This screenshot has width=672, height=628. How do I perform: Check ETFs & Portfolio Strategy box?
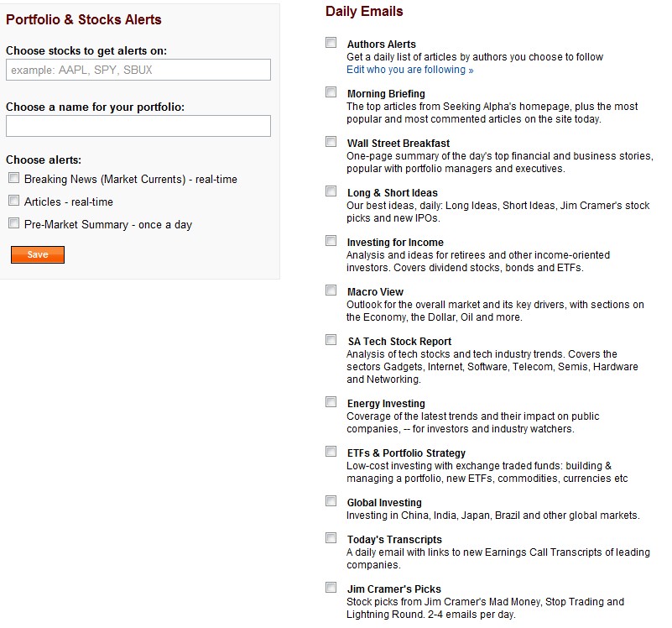coord(331,452)
